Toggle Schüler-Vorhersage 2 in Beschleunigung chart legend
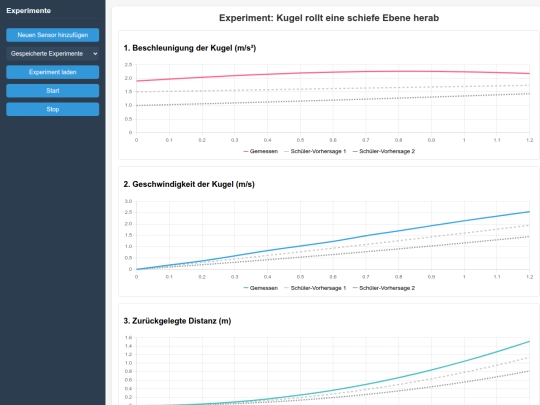The image size is (540, 405). [384, 151]
